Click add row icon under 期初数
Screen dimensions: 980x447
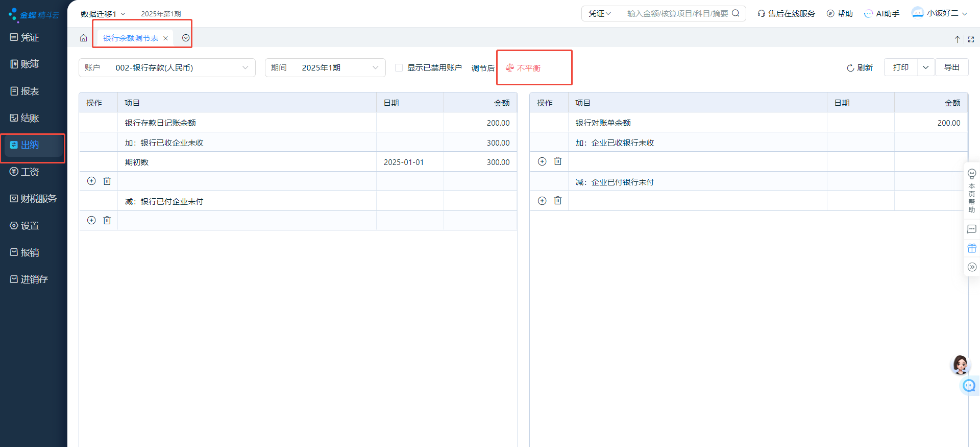[91, 181]
